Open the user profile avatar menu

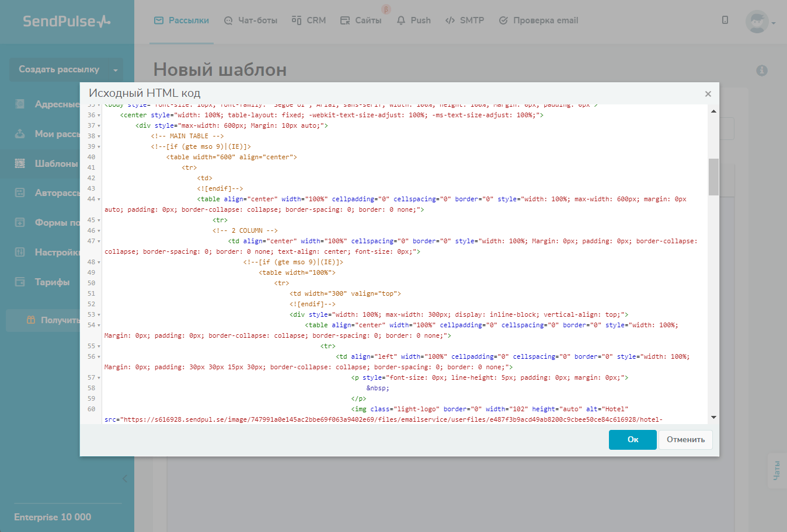point(757,22)
